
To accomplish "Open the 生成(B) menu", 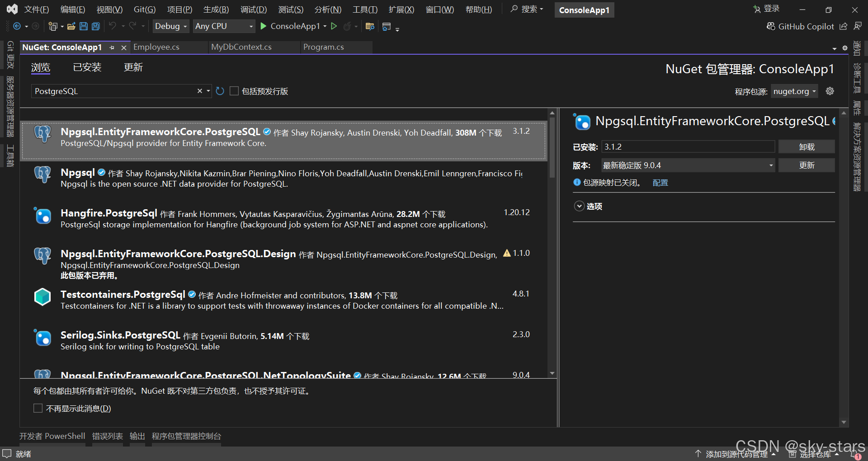I will (x=216, y=9).
